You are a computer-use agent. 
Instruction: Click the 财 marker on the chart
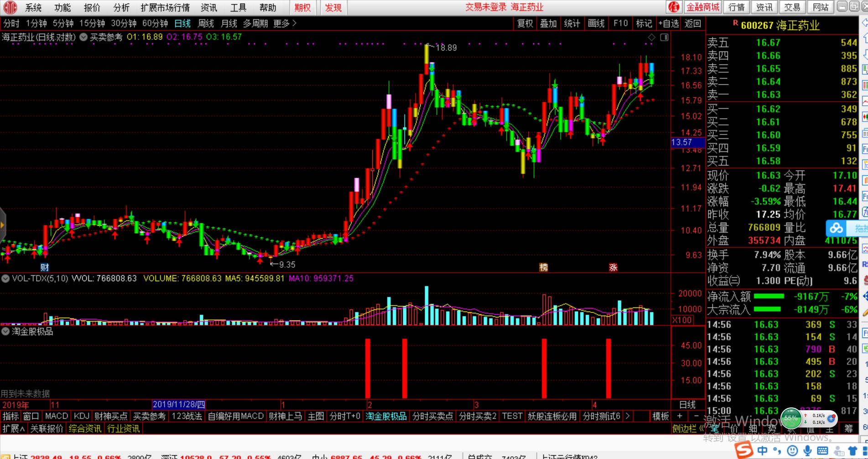[x=44, y=267]
